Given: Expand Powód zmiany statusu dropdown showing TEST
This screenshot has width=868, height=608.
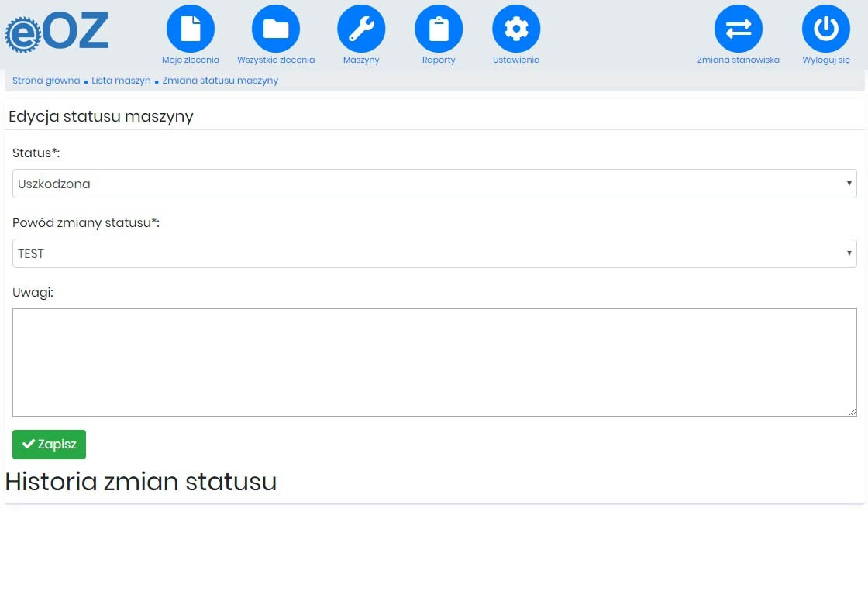Looking at the screenshot, I should [x=434, y=253].
